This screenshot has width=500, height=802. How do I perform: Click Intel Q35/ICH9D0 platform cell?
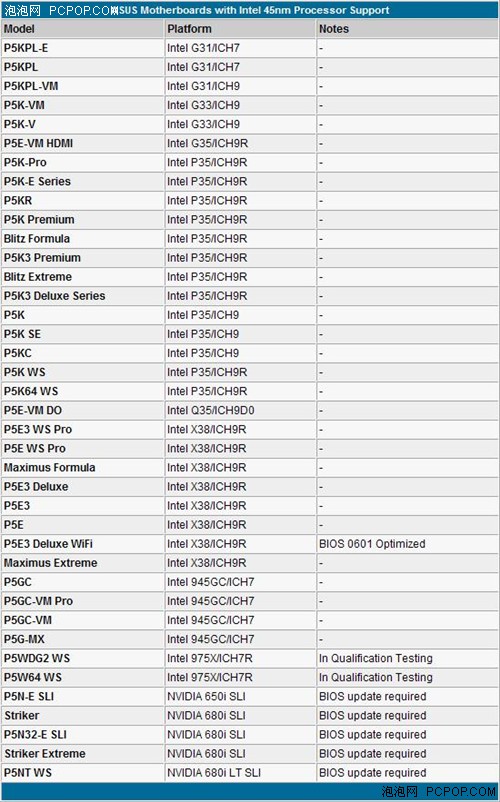pyautogui.click(x=240, y=410)
